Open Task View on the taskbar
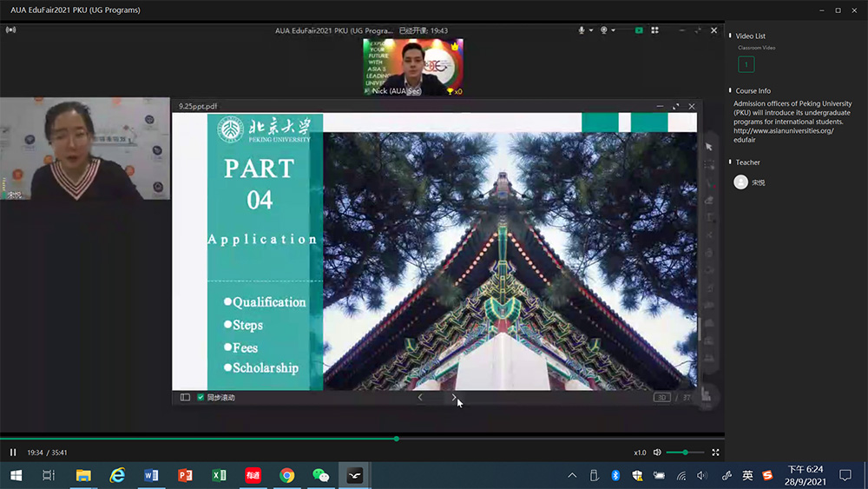This screenshot has width=868, height=489. point(49,475)
